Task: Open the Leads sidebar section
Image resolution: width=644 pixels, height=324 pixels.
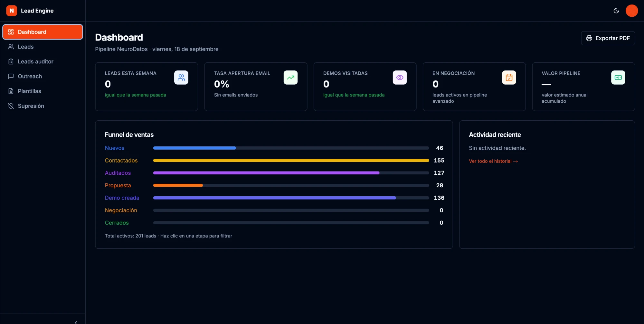Action: point(43,47)
